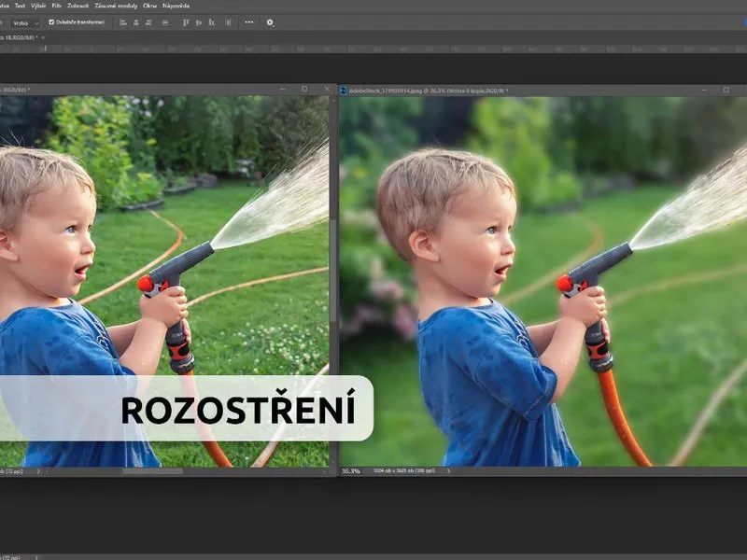This screenshot has height=560, width=747.
Task: Click the horizontal ruler
Action: click(x=373, y=49)
